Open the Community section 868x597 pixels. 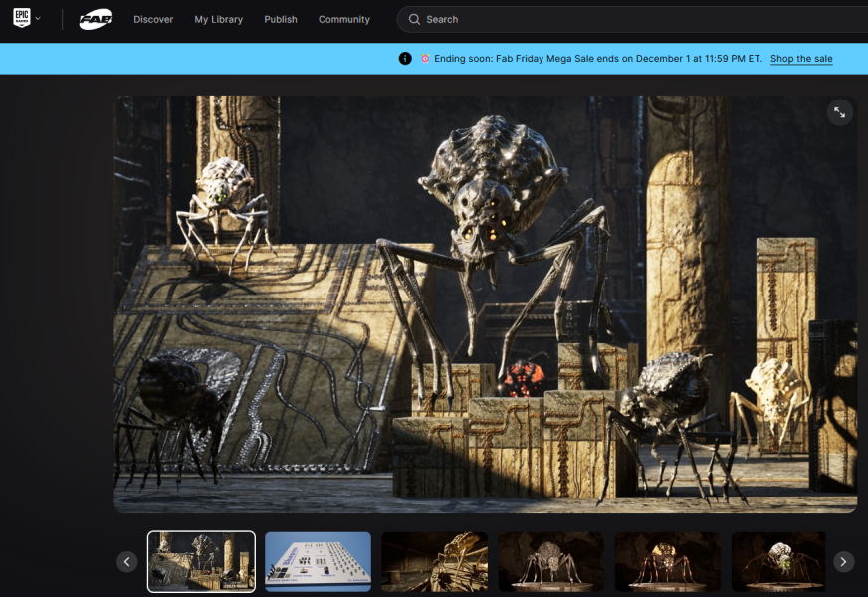click(343, 19)
